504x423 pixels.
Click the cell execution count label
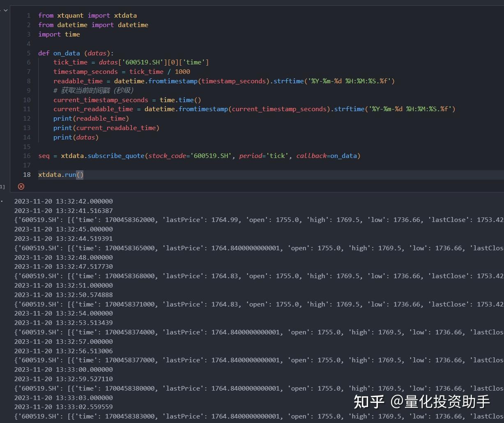(x=2, y=187)
